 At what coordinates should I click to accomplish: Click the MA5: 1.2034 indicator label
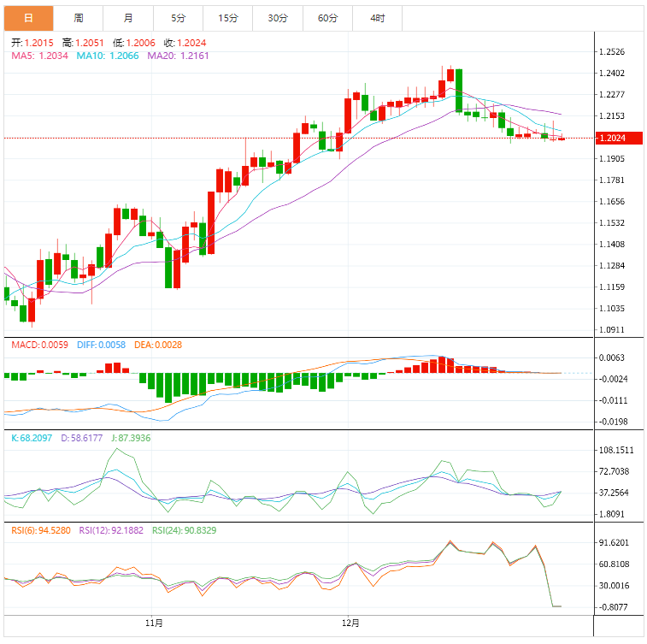[39, 56]
